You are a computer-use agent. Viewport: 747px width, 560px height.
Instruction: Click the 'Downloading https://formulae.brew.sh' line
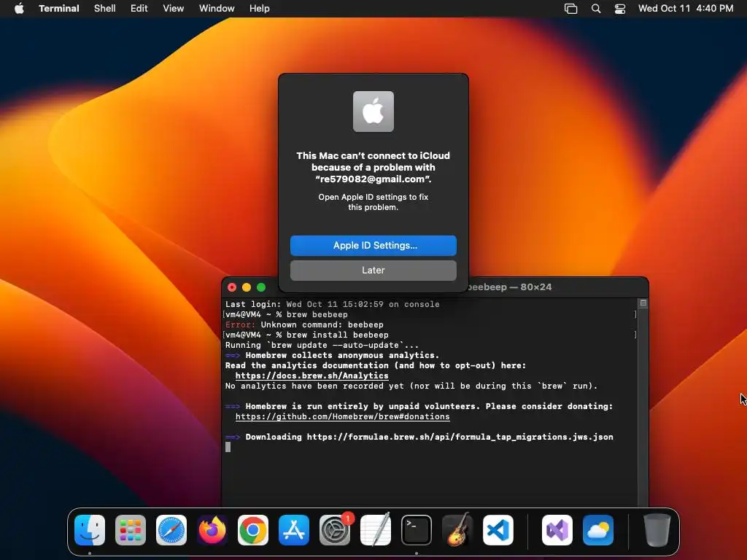419,437
